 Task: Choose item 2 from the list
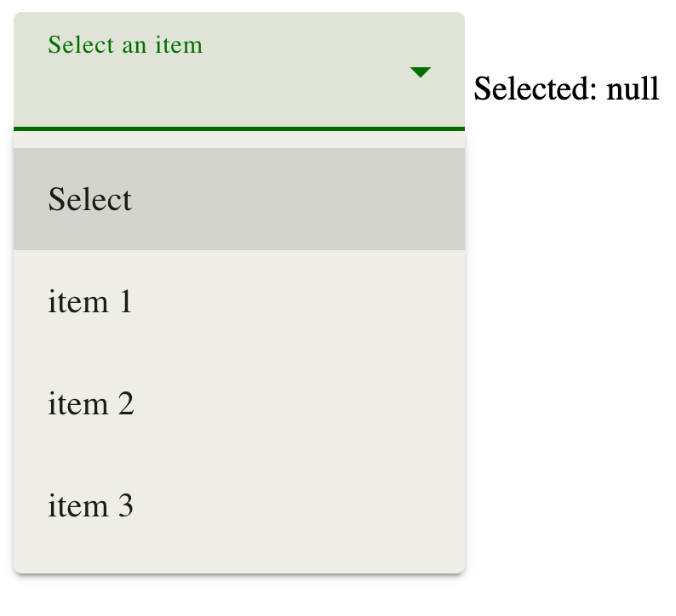pos(239,403)
